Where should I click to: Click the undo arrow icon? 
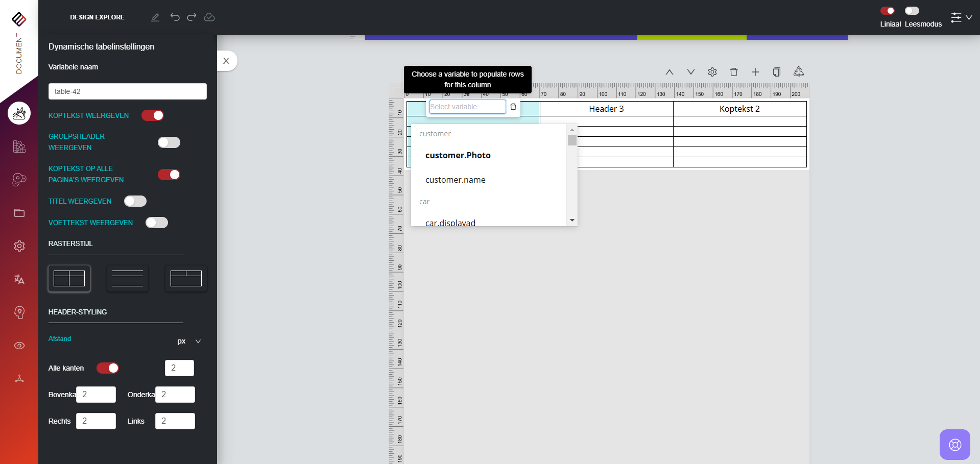point(175,17)
